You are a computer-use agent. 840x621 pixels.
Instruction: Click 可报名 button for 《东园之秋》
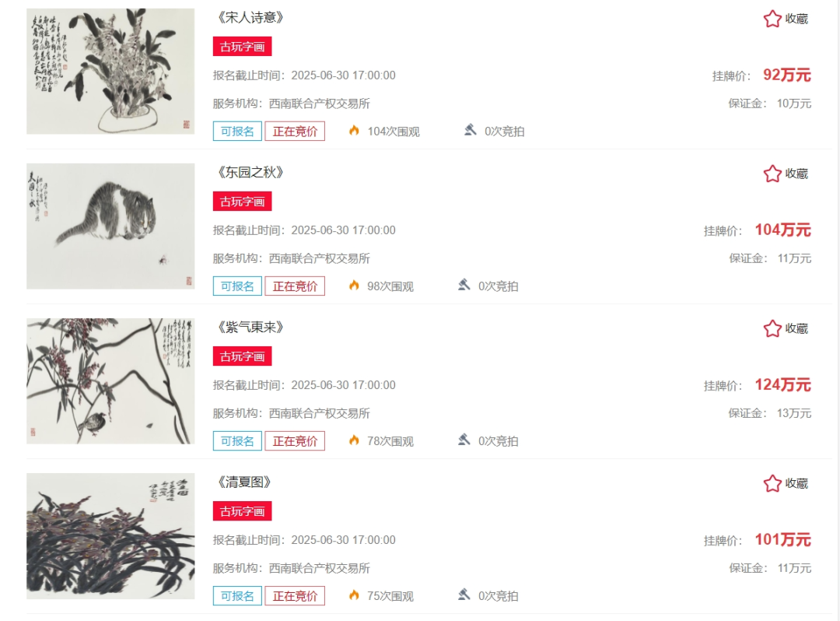(237, 286)
